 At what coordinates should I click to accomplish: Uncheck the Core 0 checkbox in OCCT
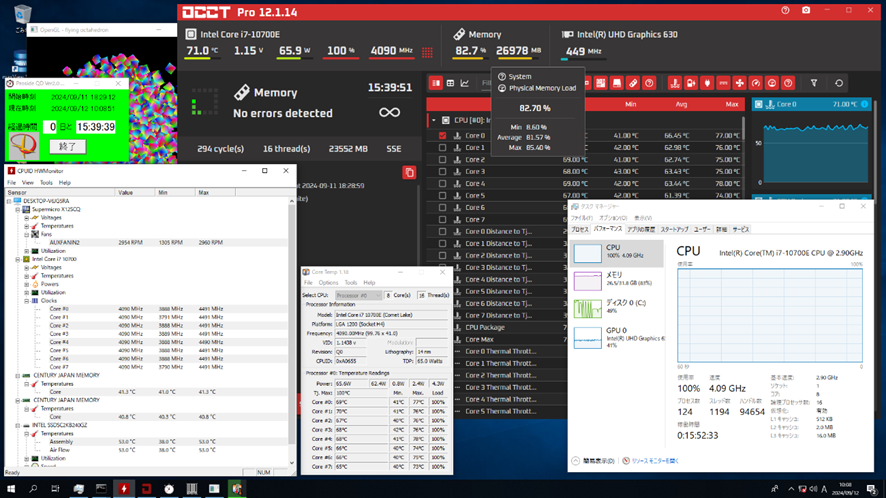[x=442, y=136]
